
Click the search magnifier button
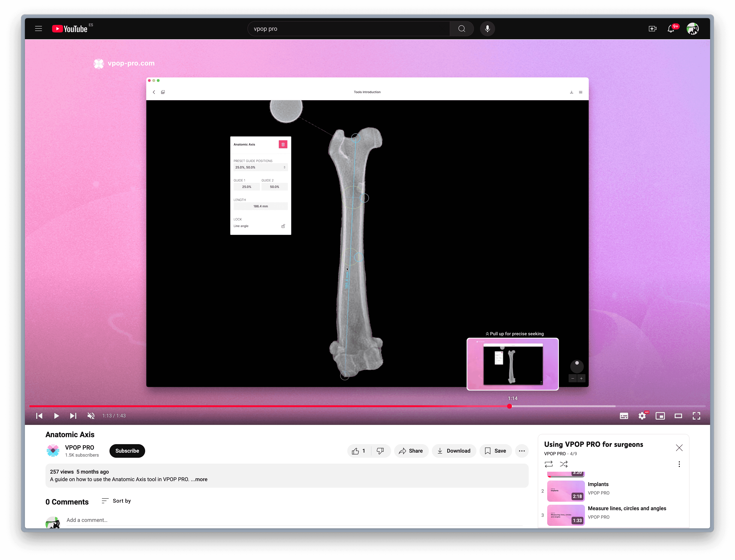pos(461,29)
